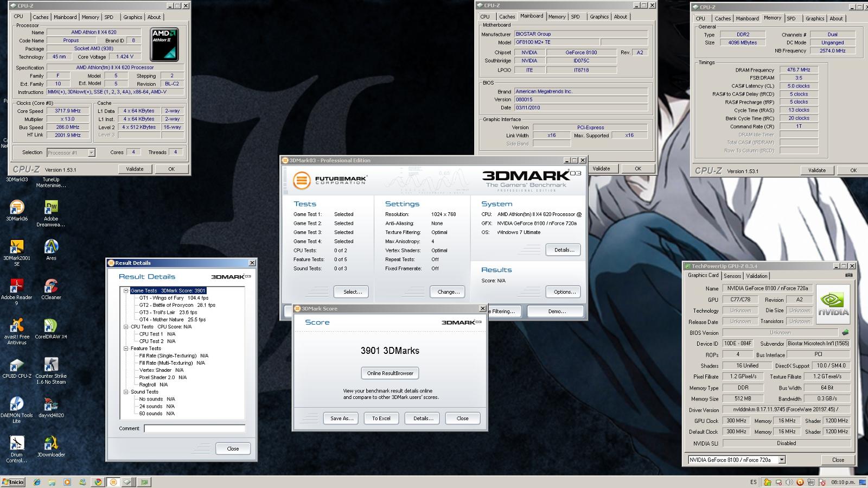Click the 08:10 p.m. taskbar clock
This screenshot has height=488, width=868.
point(843,482)
